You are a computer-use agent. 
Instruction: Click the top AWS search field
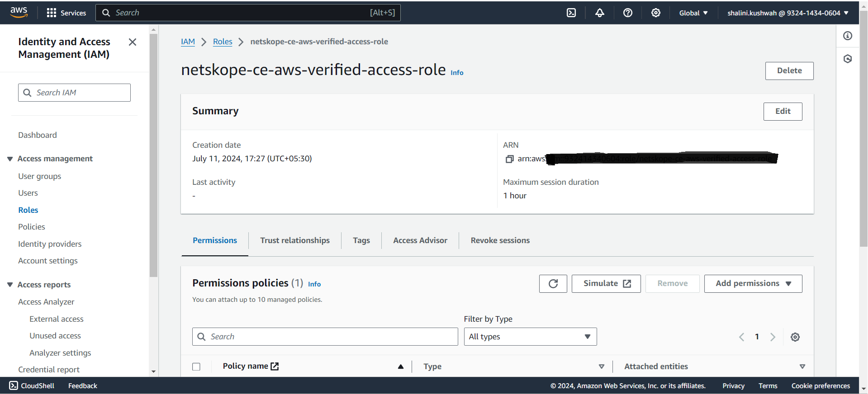coord(248,13)
